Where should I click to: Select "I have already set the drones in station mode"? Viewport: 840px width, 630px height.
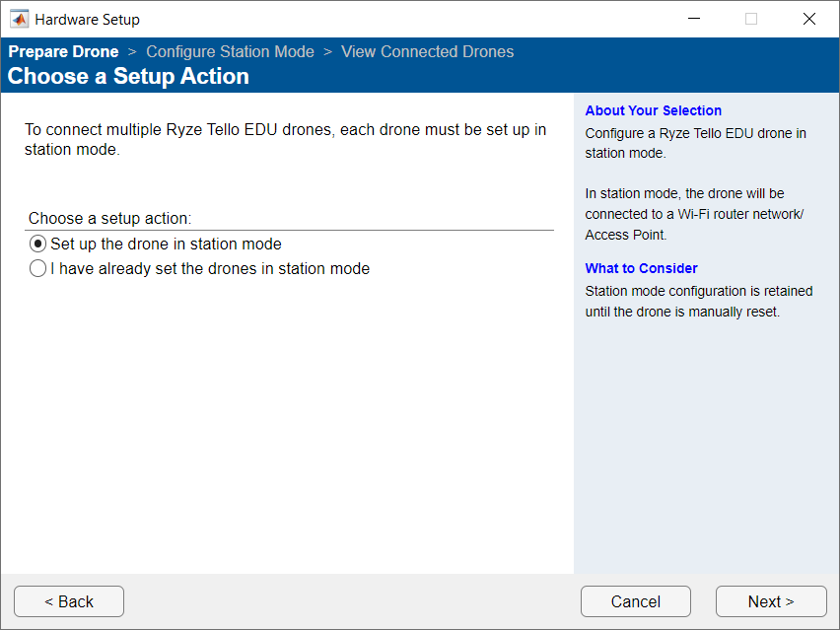(37, 267)
